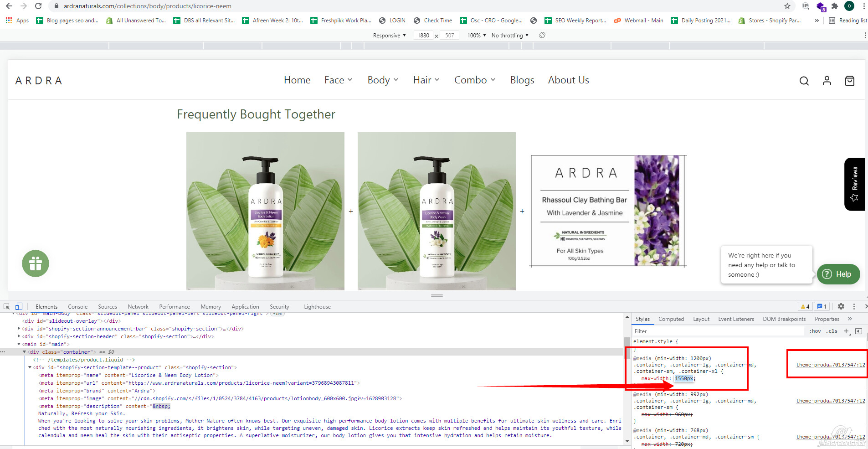Open the Apps grid shortcut
Image resolution: width=868 pixels, height=449 pixels.
(x=17, y=21)
